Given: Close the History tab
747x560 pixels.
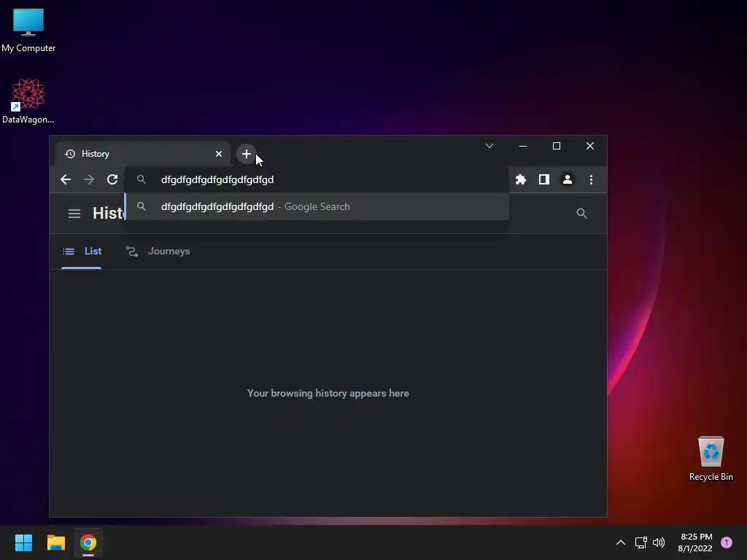Looking at the screenshot, I should (219, 154).
